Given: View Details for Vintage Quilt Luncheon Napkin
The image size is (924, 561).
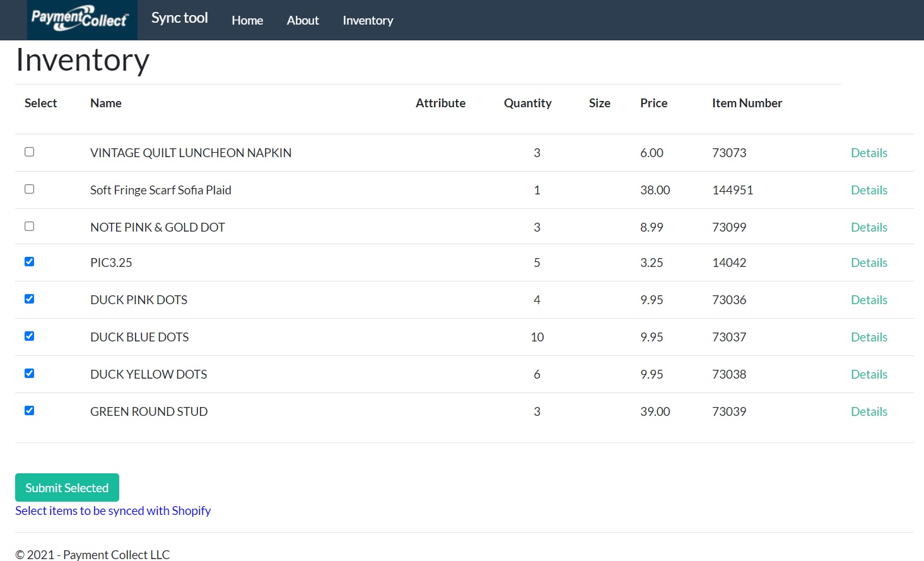Looking at the screenshot, I should tap(868, 153).
